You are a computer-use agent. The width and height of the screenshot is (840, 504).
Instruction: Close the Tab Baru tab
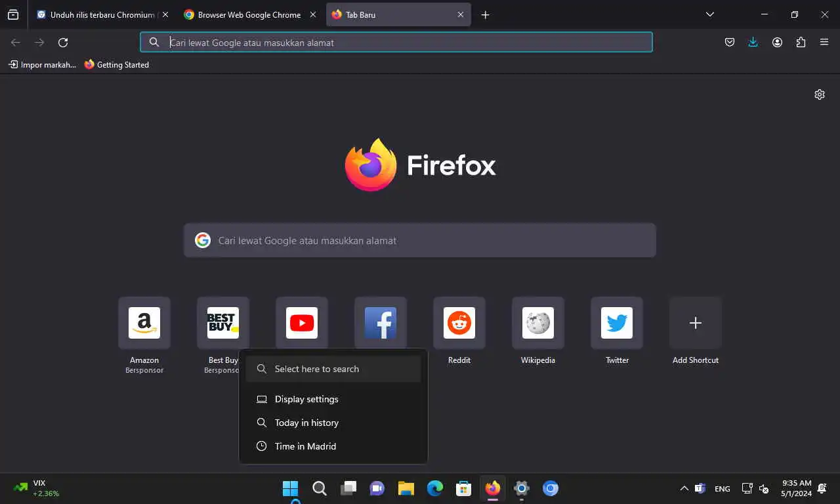[461, 14]
